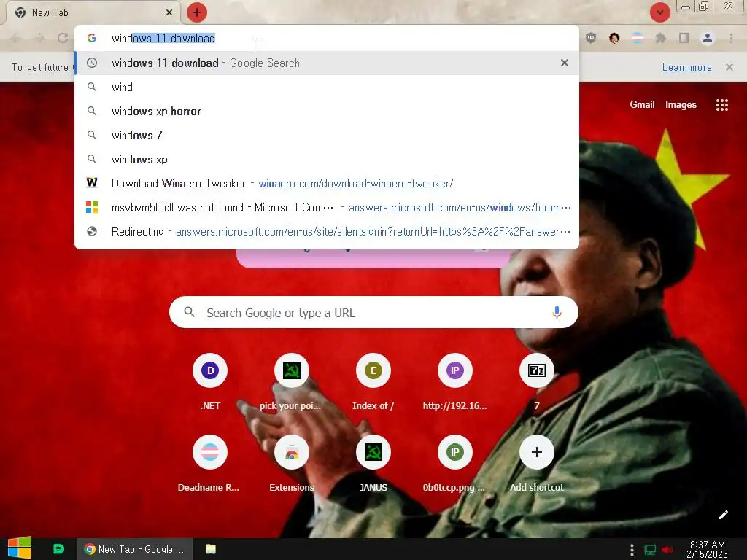Click the browser forward arrow

39,38
